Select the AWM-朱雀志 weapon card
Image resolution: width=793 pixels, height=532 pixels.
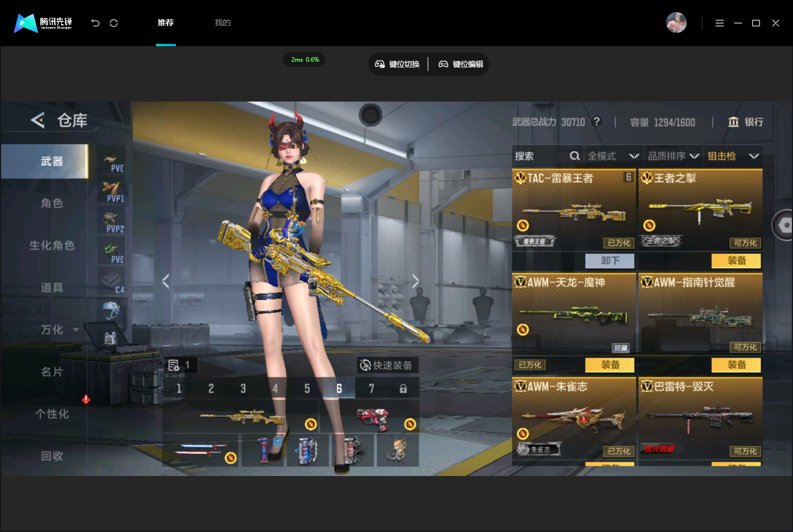tap(574, 418)
